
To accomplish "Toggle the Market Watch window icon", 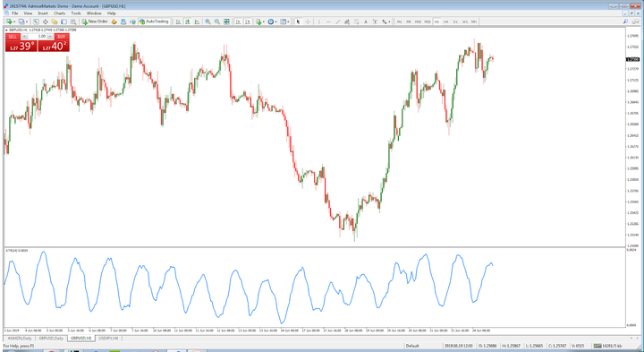I will pyautogui.click(x=36, y=21).
